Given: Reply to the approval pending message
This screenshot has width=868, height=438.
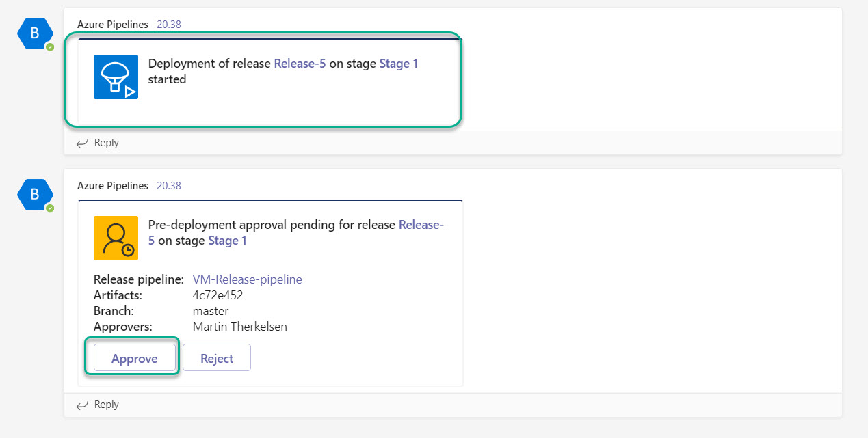Looking at the screenshot, I should pyautogui.click(x=107, y=405).
